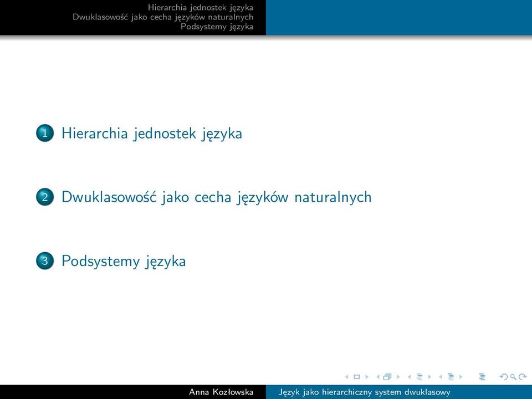Jump to section 1 Hierarchia jednostek języka
Viewport: 532px width, 399px height.
click(152, 133)
